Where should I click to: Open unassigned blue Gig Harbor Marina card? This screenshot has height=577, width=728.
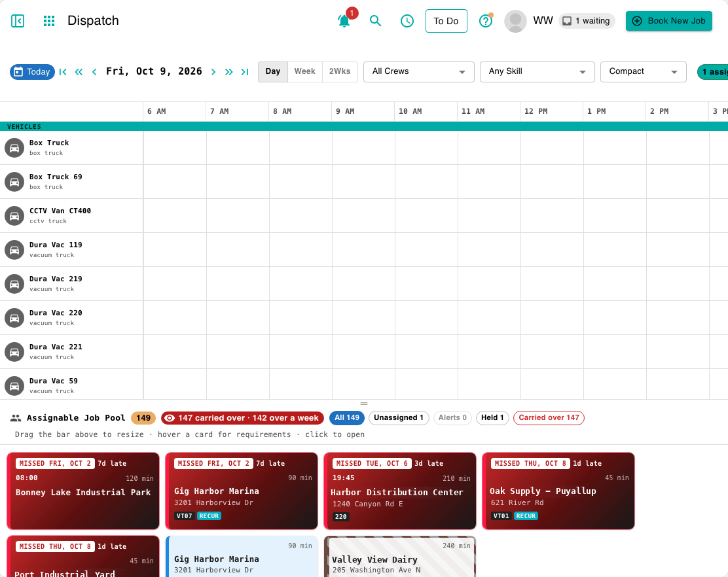pos(242,557)
